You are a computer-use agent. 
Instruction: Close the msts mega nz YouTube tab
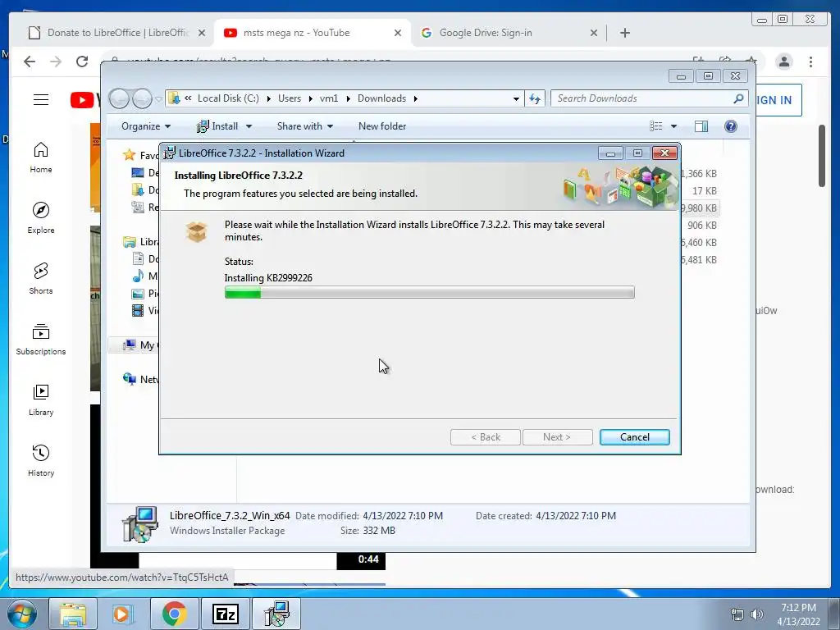point(398,33)
